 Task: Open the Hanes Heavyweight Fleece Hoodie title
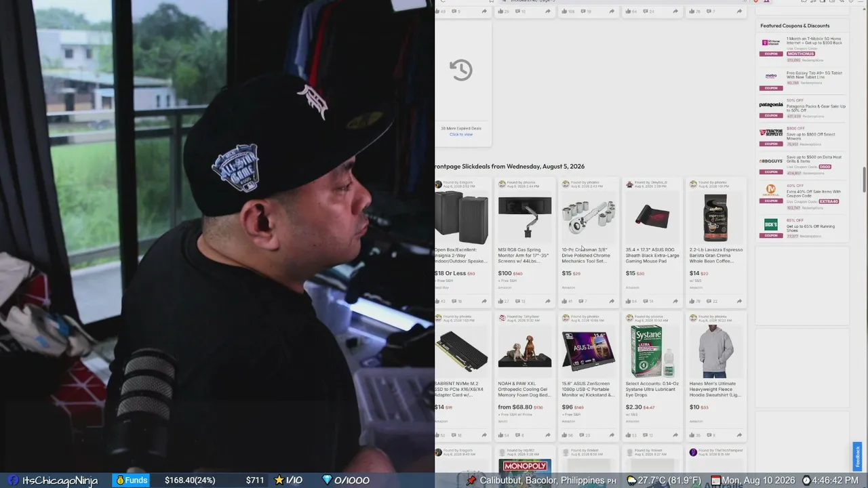pos(715,390)
